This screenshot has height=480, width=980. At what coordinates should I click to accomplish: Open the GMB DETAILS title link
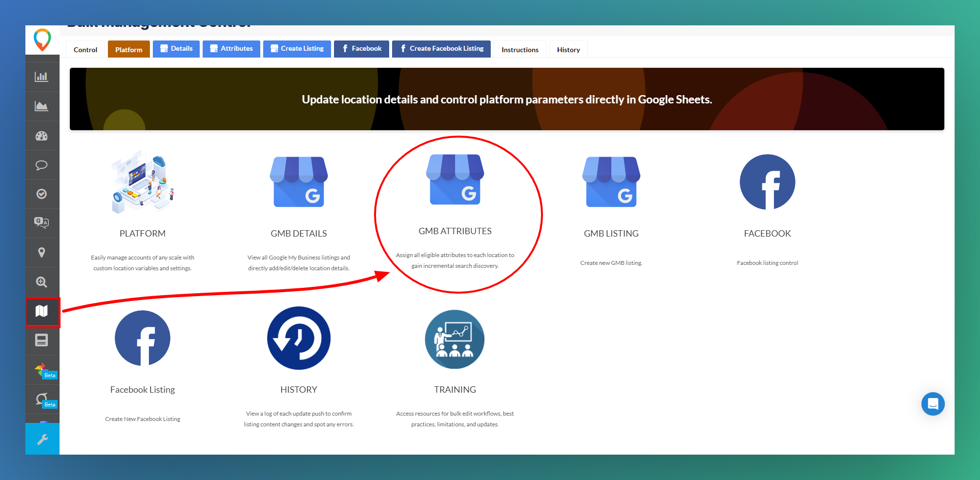[x=299, y=234]
